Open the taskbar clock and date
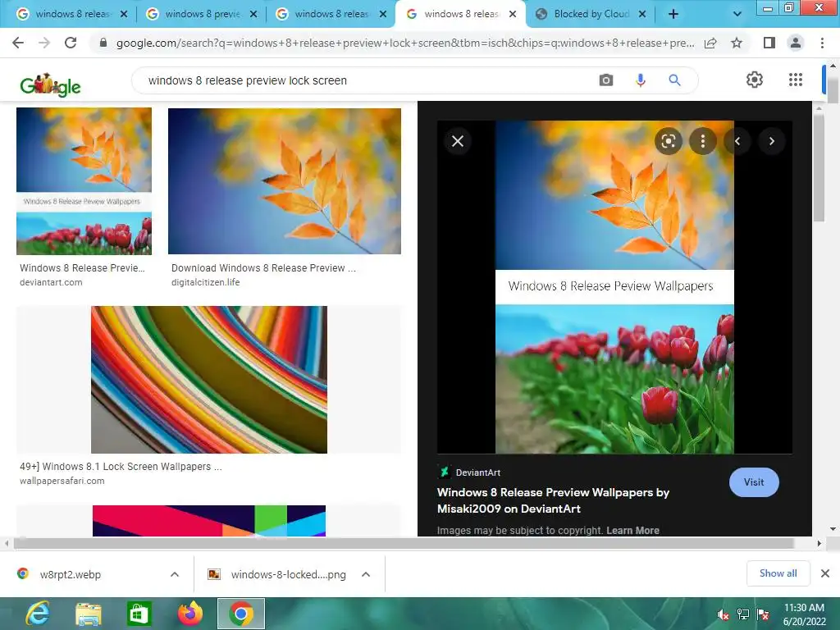The width and height of the screenshot is (840, 630). (804, 614)
